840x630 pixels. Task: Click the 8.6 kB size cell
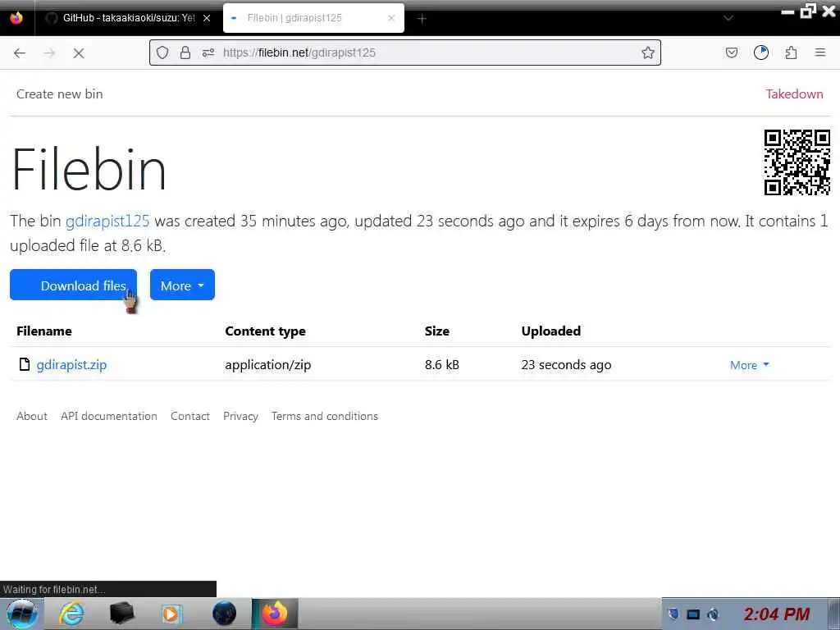[442, 365]
